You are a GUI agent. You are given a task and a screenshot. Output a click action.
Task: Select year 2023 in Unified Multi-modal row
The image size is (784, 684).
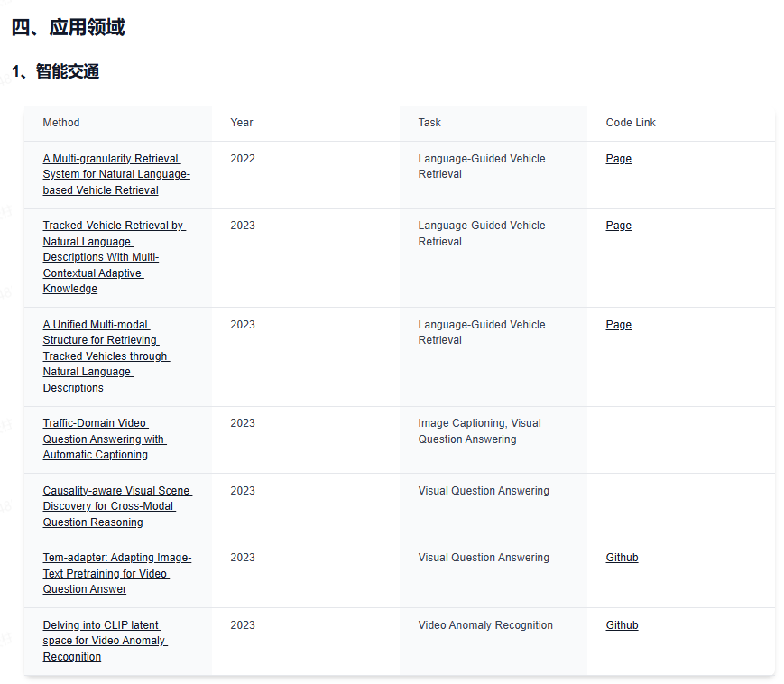[243, 325]
